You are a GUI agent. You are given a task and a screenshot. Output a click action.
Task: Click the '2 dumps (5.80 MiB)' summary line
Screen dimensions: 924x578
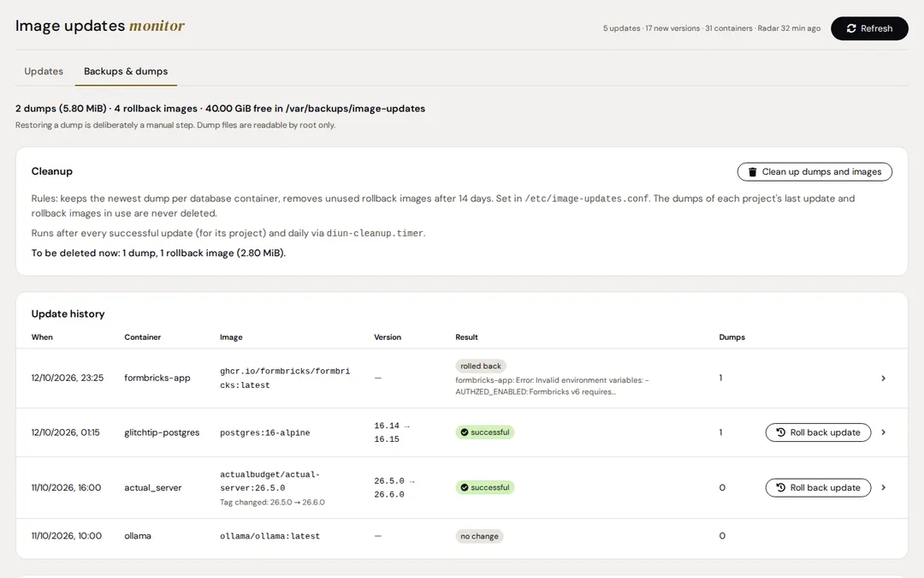pyautogui.click(x=221, y=109)
